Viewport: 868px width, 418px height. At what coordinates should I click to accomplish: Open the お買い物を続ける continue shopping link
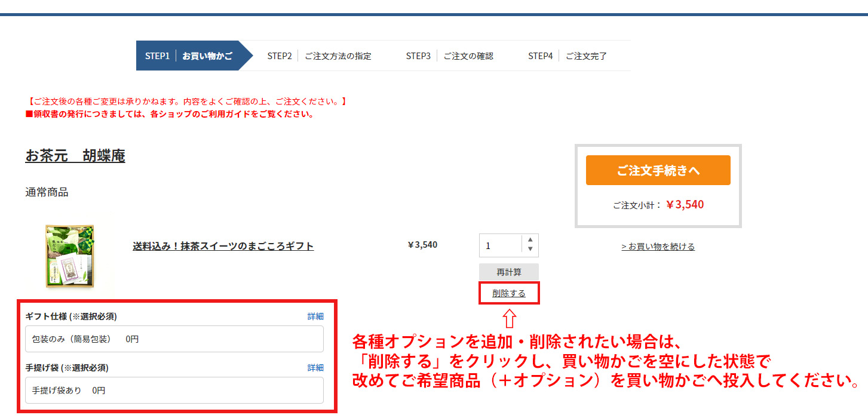pyautogui.click(x=658, y=246)
